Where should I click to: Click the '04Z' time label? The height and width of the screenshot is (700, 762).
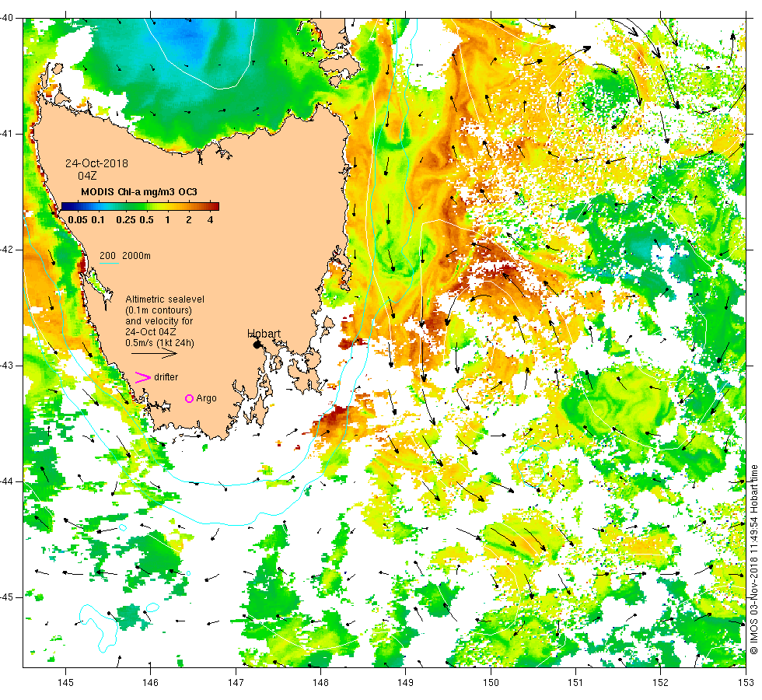(87, 176)
